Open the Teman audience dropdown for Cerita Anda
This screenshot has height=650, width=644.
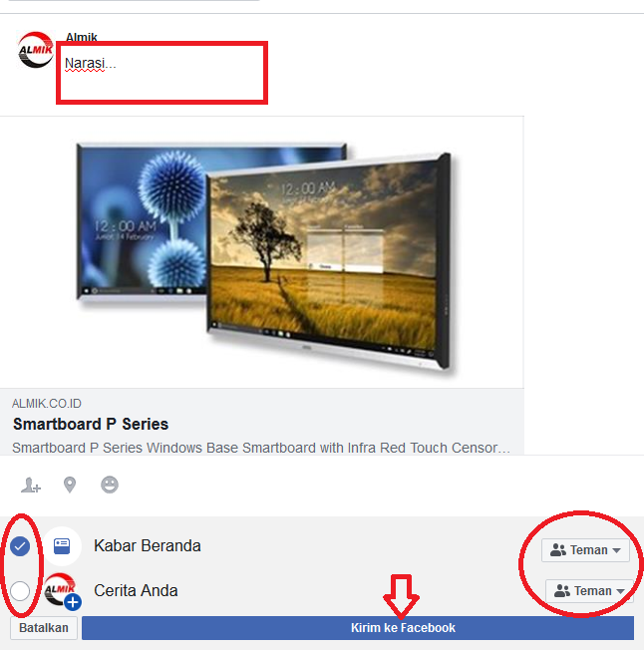(589, 591)
